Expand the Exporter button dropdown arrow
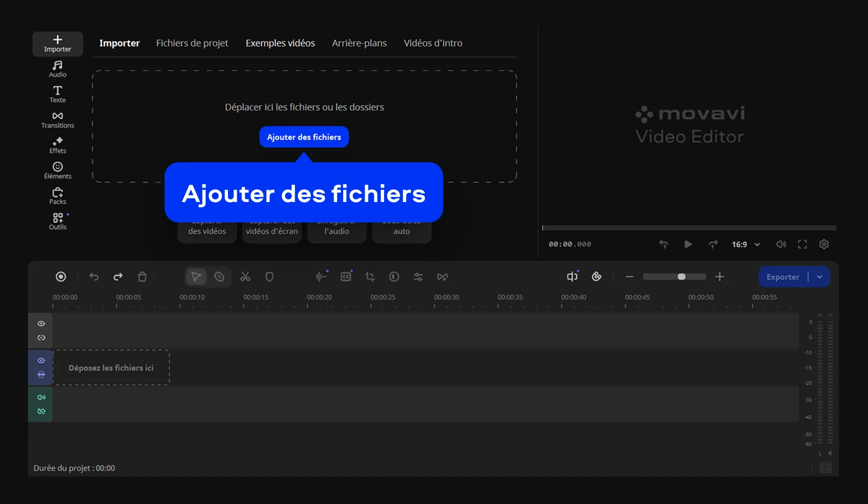The height and width of the screenshot is (504, 868). click(x=820, y=276)
